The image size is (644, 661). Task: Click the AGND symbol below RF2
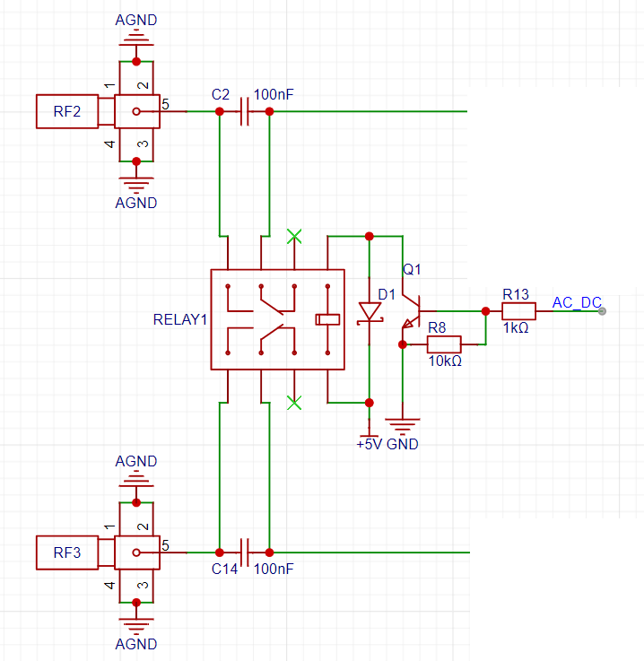click(x=136, y=185)
